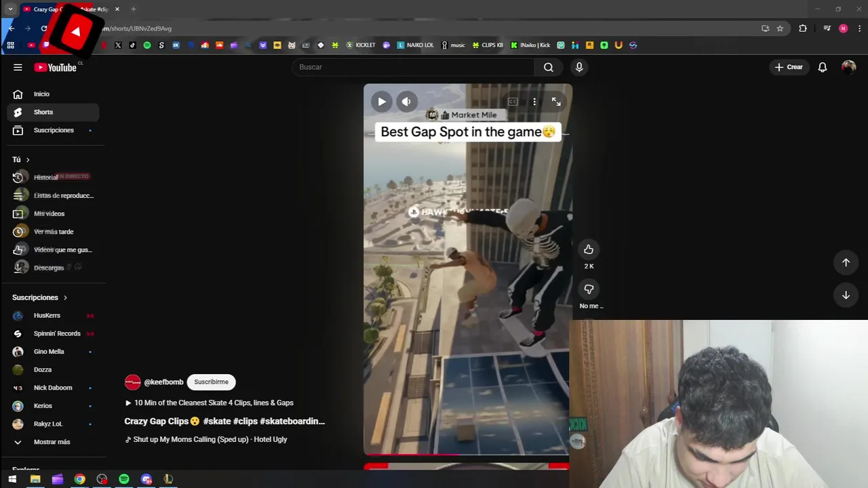
Task: Open Chrome tab search dropdown
Action: pos(10,9)
